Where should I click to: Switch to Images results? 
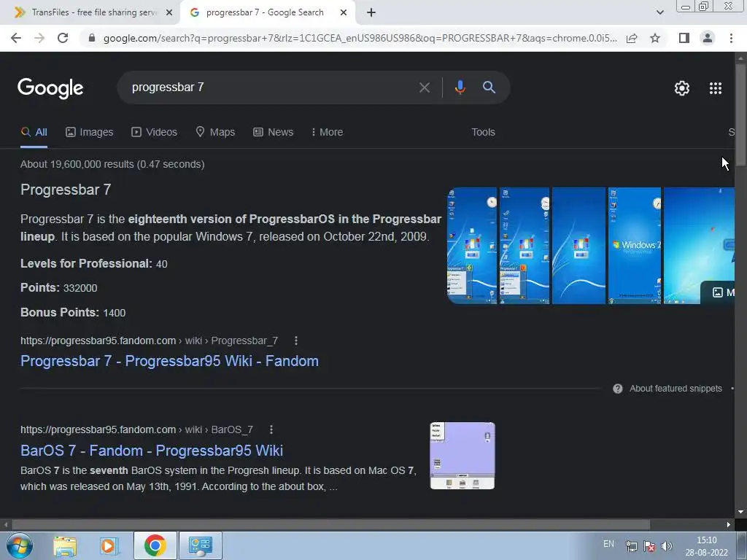point(90,133)
